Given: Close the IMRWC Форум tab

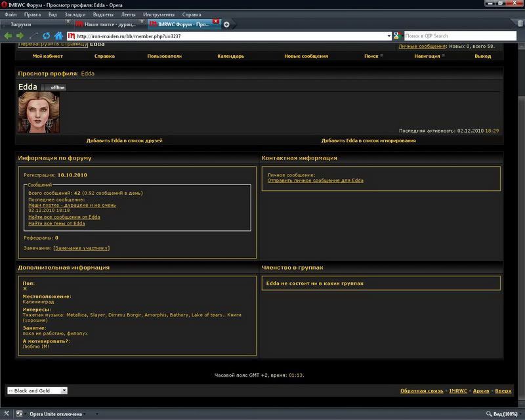Looking at the screenshot, I should coord(216,22).
